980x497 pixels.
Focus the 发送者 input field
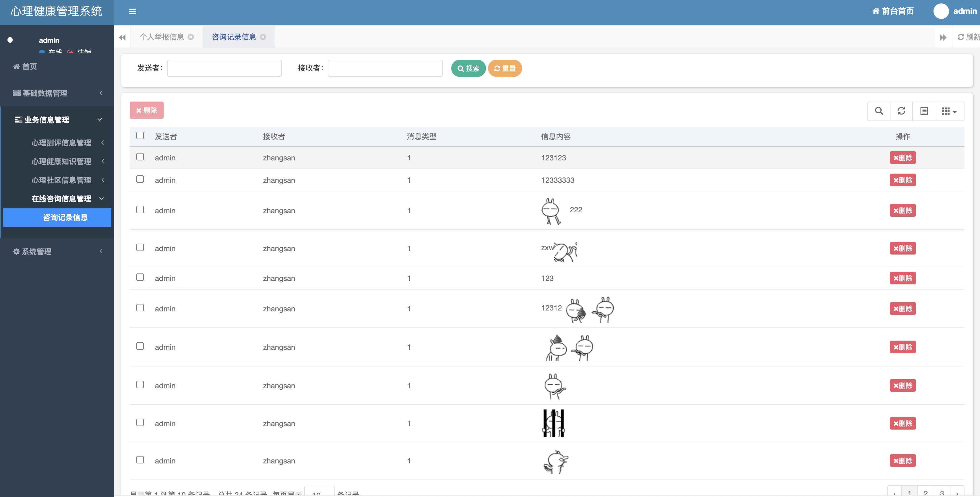pyautogui.click(x=224, y=68)
